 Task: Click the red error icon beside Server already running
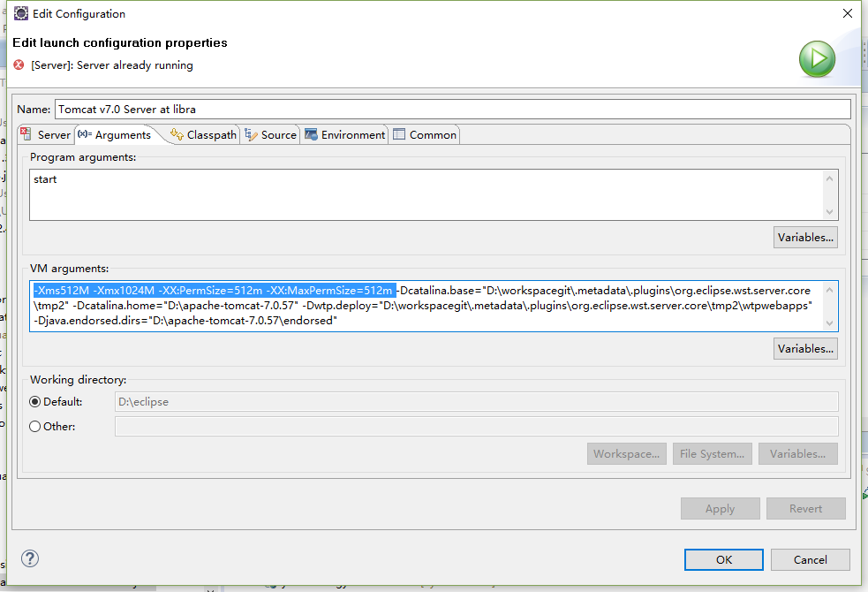19,65
